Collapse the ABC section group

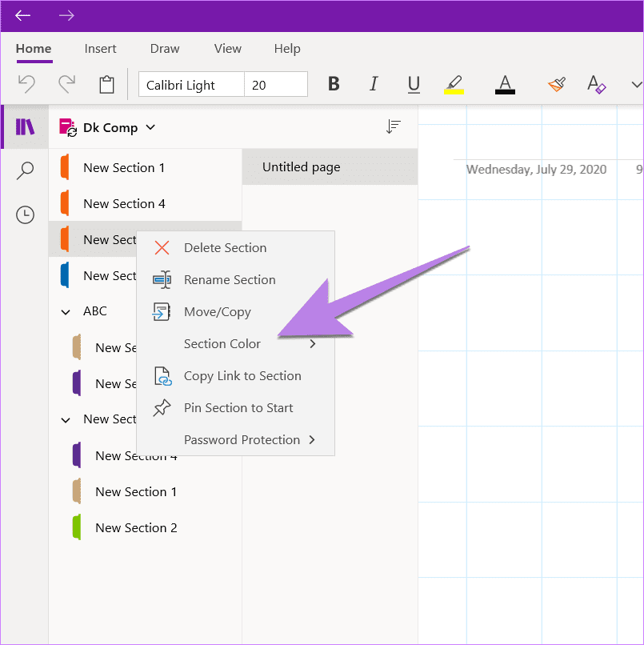point(66,312)
